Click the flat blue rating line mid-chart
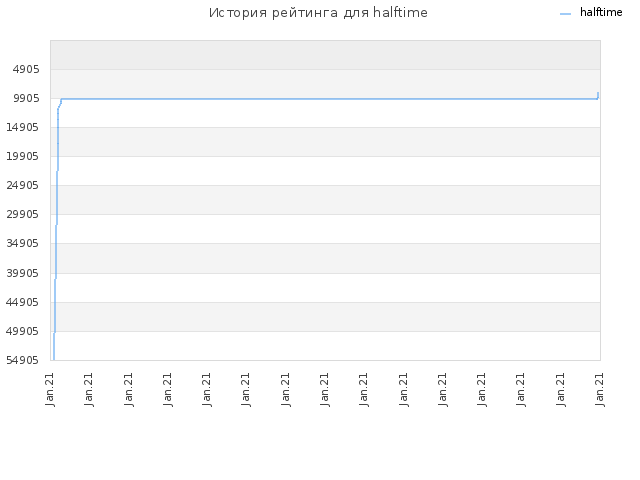The width and height of the screenshot is (640, 480). click(327, 99)
